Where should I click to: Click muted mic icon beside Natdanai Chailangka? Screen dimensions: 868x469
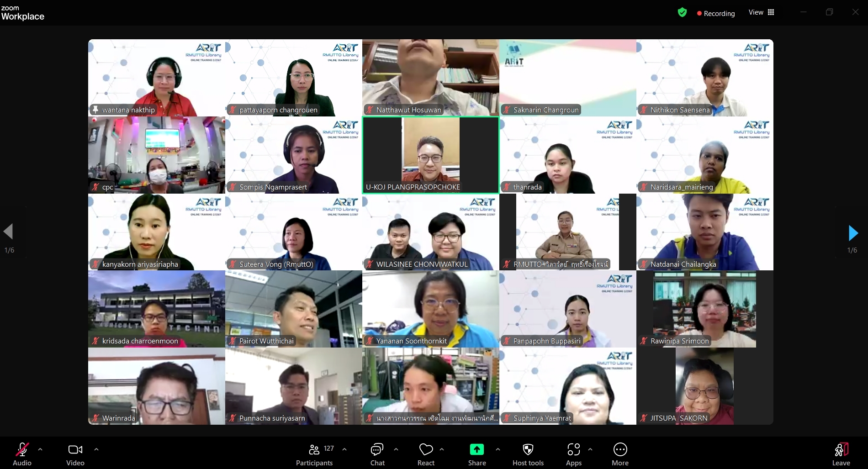coord(644,264)
